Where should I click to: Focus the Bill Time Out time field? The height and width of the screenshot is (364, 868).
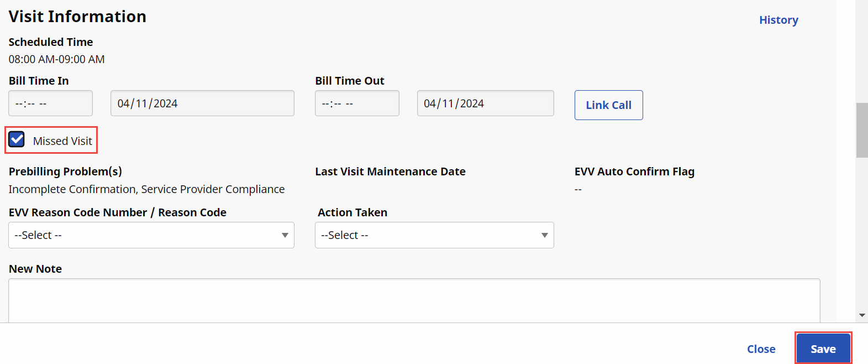(356, 103)
